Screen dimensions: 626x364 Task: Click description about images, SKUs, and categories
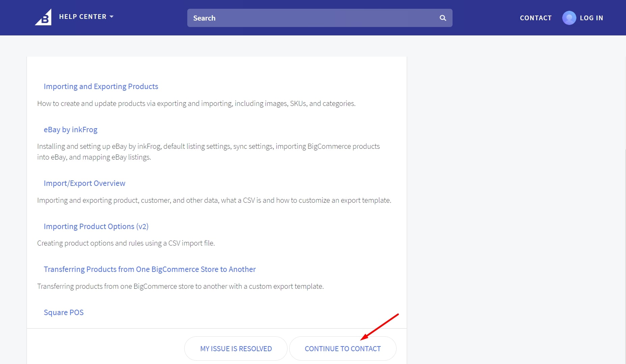click(196, 103)
